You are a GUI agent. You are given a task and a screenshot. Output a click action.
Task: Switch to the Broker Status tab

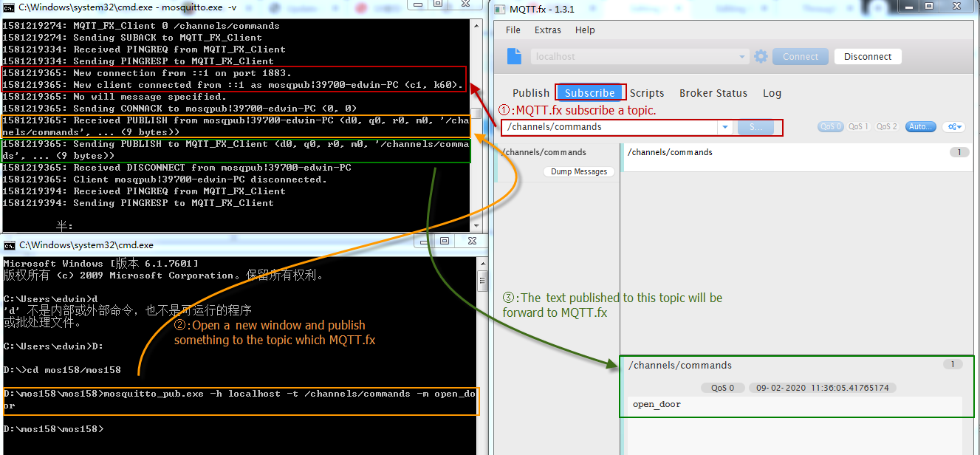713,93
